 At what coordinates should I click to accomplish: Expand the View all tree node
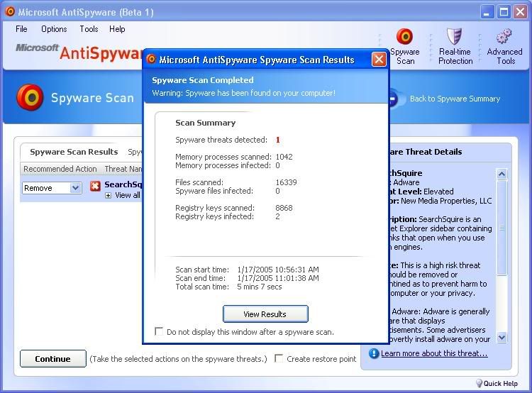pos(108,196)
